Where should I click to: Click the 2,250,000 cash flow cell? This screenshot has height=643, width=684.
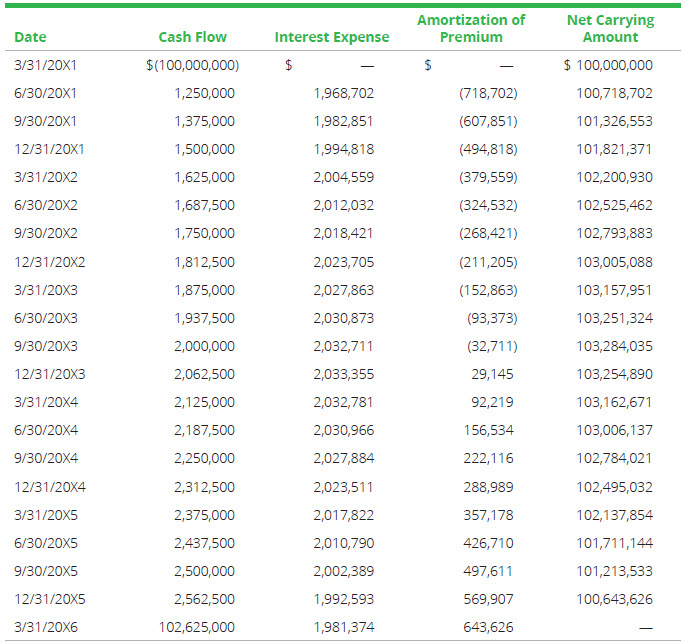coord(204,459)
